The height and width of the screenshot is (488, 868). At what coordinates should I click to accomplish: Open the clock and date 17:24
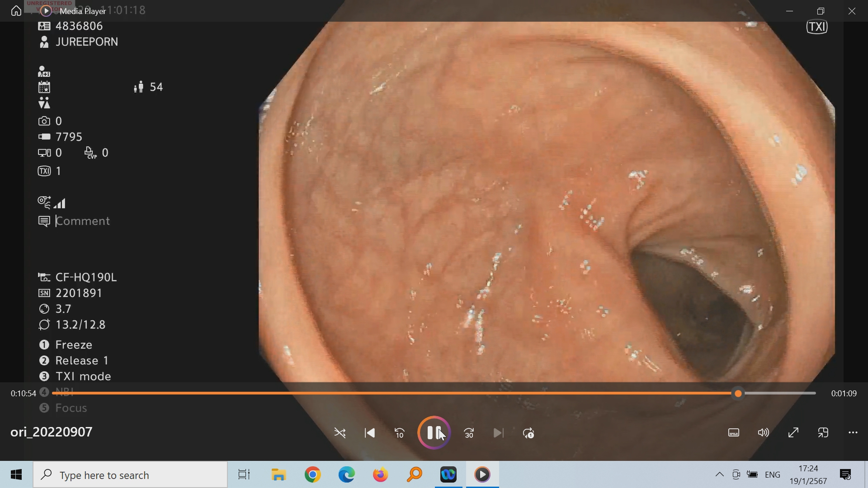tap(808, 475)
